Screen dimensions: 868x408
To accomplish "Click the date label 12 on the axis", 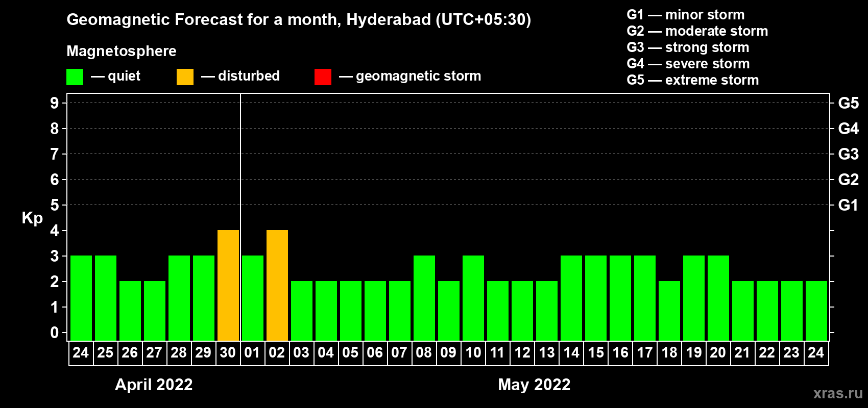I will click(x=522, y=352).
